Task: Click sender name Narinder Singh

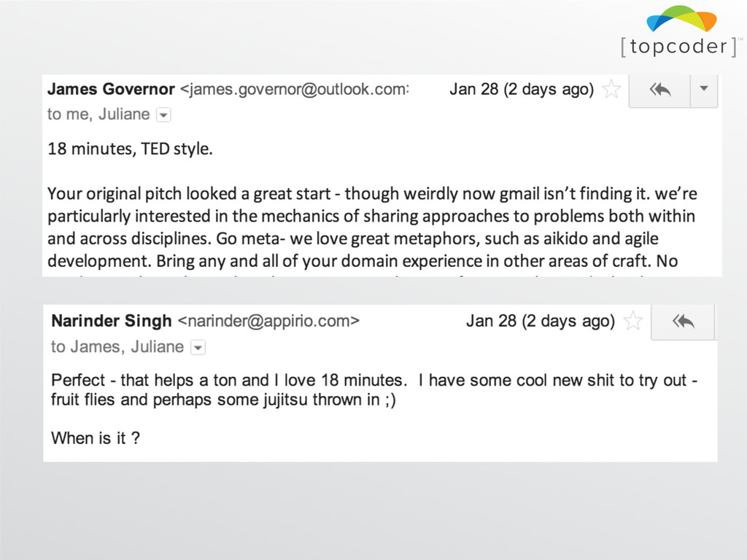Action: tap(112, 321)
